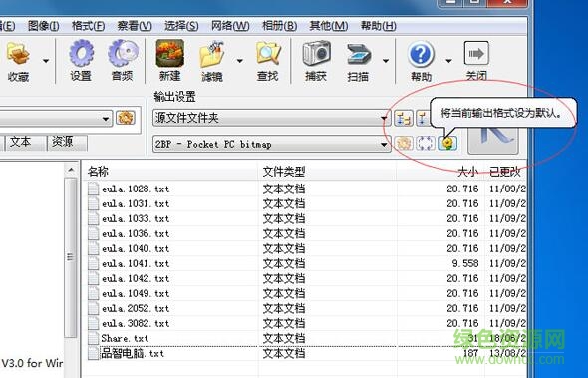588x378 pixels.
Task: Open the 音频 audio disc tool
Action: click(x=123, y=61)
